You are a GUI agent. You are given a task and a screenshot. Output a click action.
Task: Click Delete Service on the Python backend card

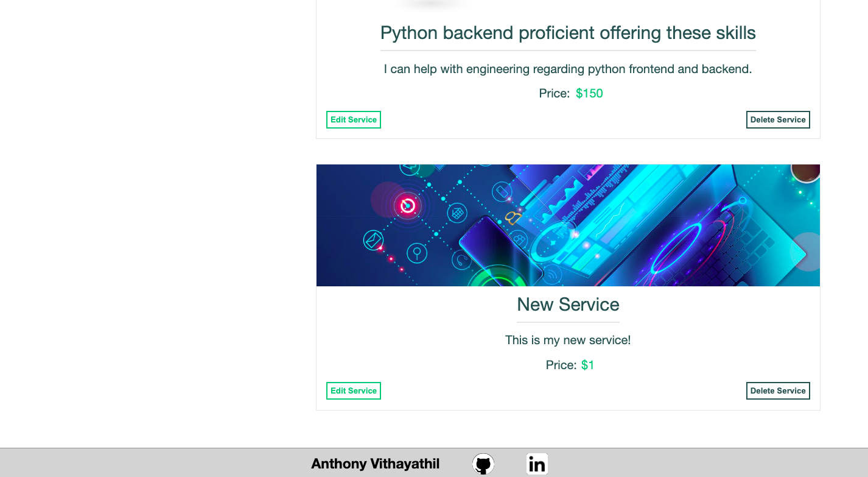[x=778, y=119]
